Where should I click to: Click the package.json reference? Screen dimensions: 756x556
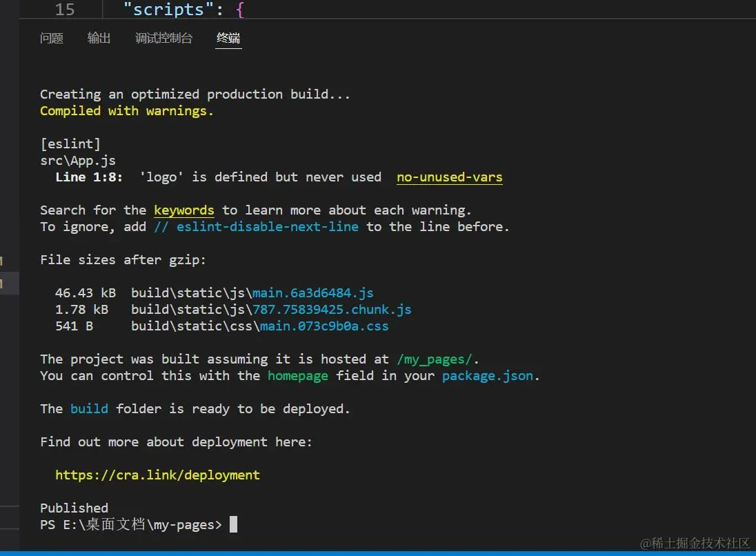tap(488, 376)
